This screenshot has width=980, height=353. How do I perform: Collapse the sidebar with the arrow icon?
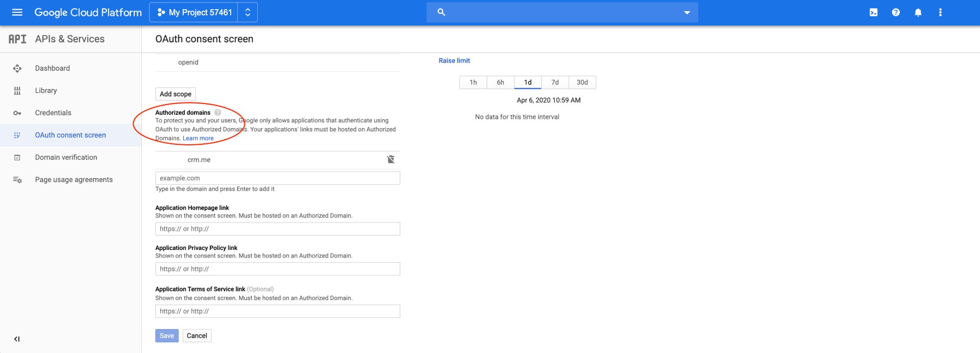pyautogui.click(x=17, y=339)
